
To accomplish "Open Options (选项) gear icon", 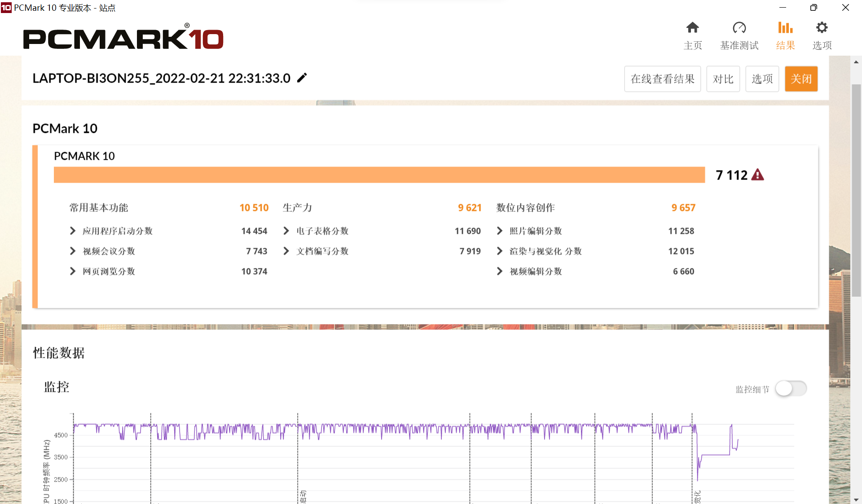I will pyautogui.click(x=822, y=28).
